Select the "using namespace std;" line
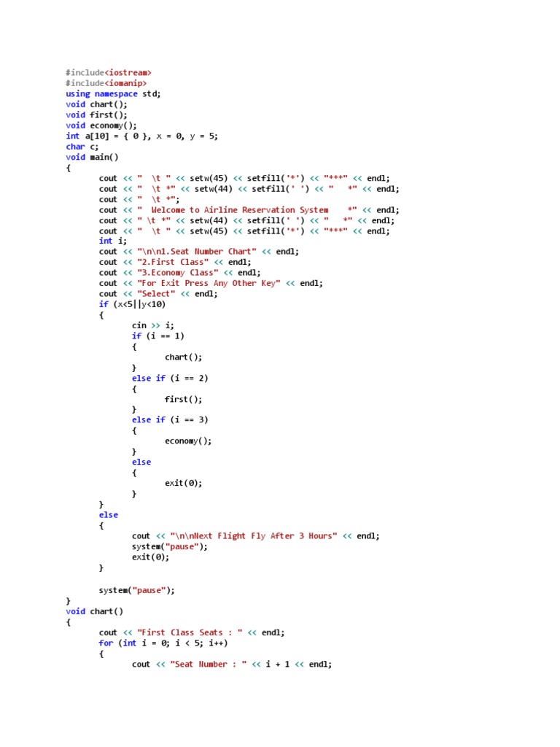This screenshot has width=560, height=747. pyautogui.click(x=113, y=94)
